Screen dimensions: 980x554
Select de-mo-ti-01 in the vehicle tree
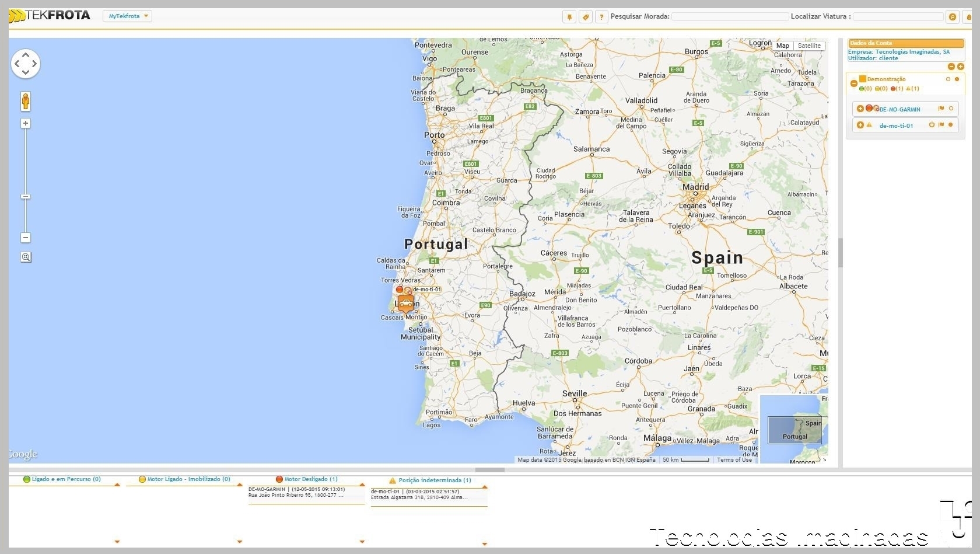coord(896,126)
